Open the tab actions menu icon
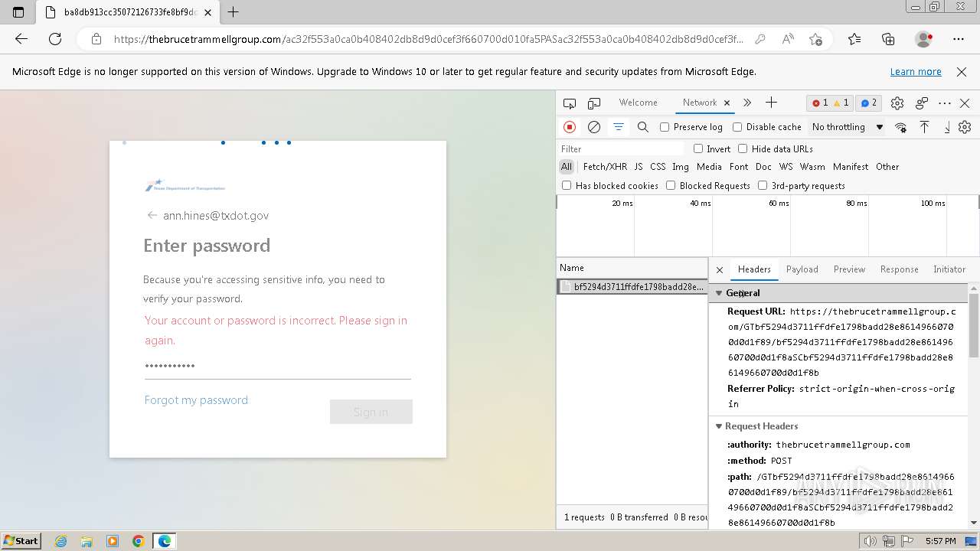Image resolution: width=980 pixels, height=551 pixels. [x=18, y=12]
